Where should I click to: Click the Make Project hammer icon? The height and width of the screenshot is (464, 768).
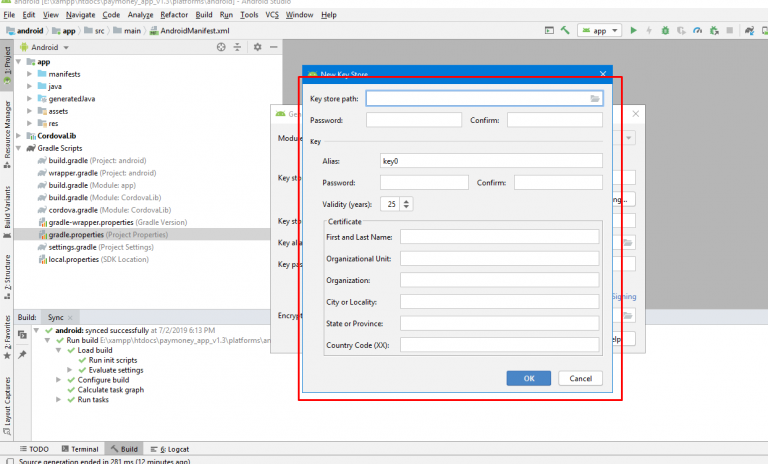566,31
